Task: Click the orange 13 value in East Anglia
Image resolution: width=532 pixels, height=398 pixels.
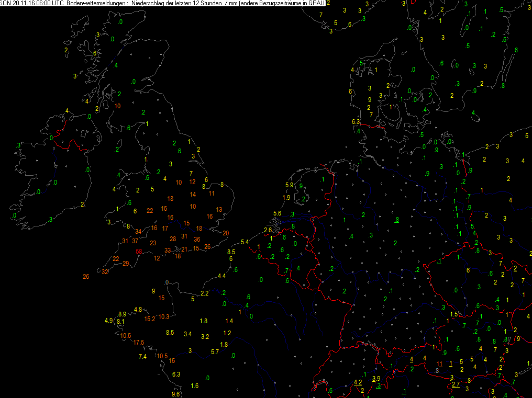Action: pyautogui.click(x=219, y=210)
